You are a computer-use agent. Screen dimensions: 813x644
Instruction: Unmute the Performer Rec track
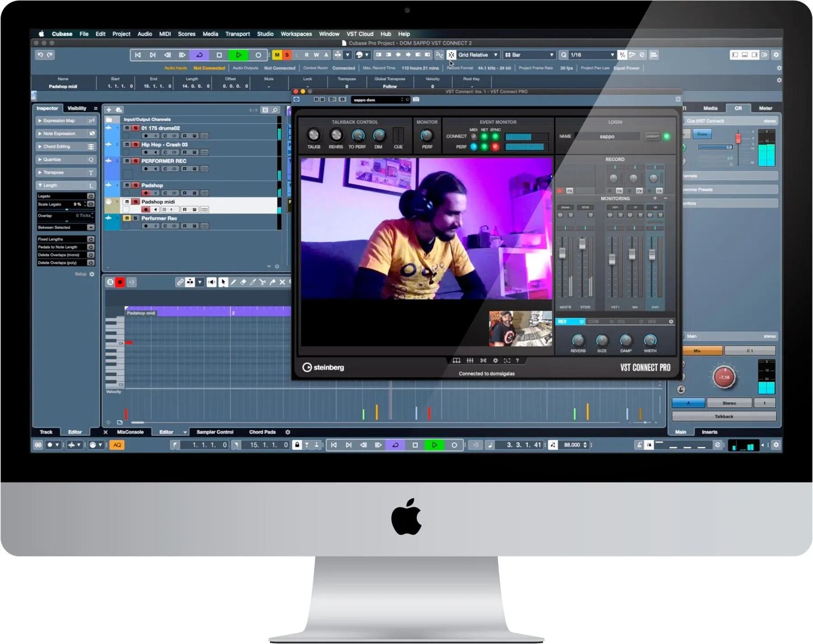tap(127, 218)
